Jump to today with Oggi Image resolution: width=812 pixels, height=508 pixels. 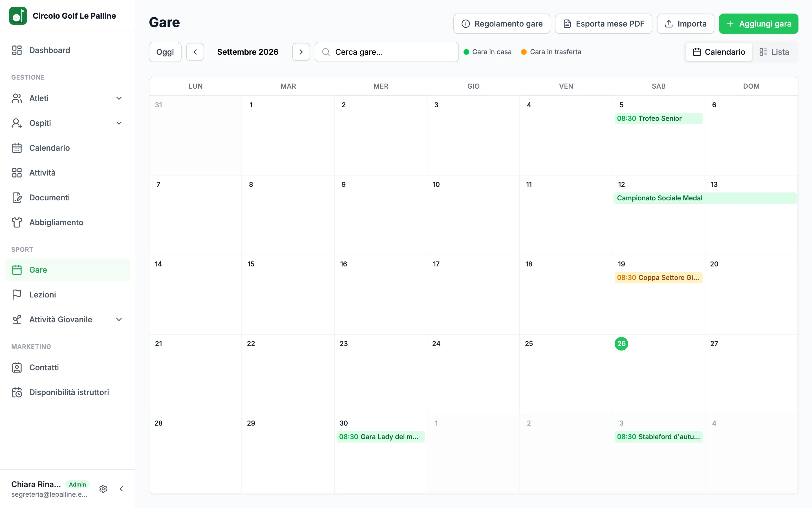[x=165, y=52]
